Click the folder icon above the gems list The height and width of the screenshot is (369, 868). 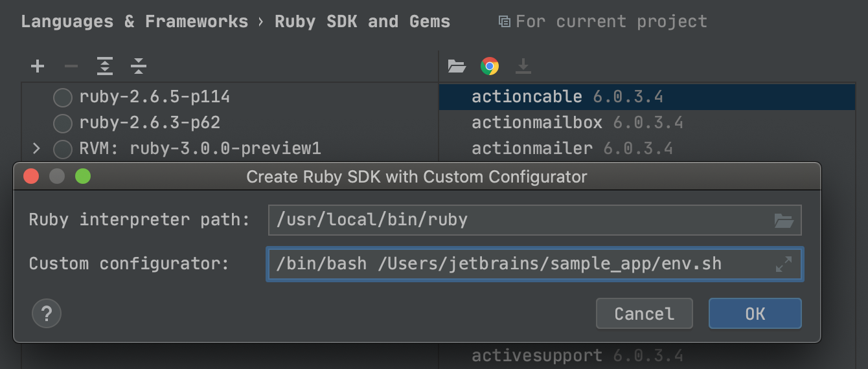coord(457,66)
